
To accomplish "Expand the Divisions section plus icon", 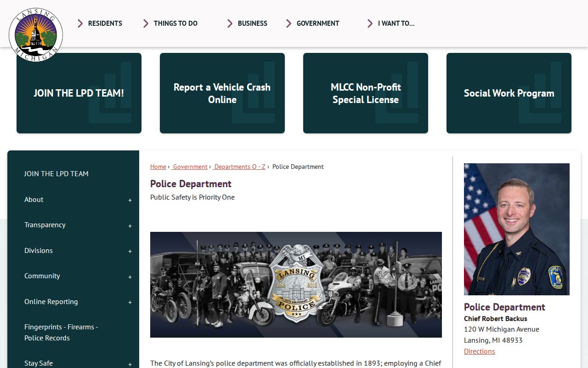I will 130,251.
